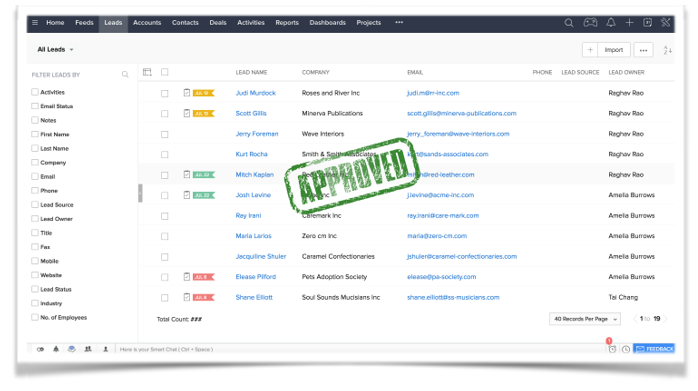Enable the Email Status filter checkbox

pos(35,106)
